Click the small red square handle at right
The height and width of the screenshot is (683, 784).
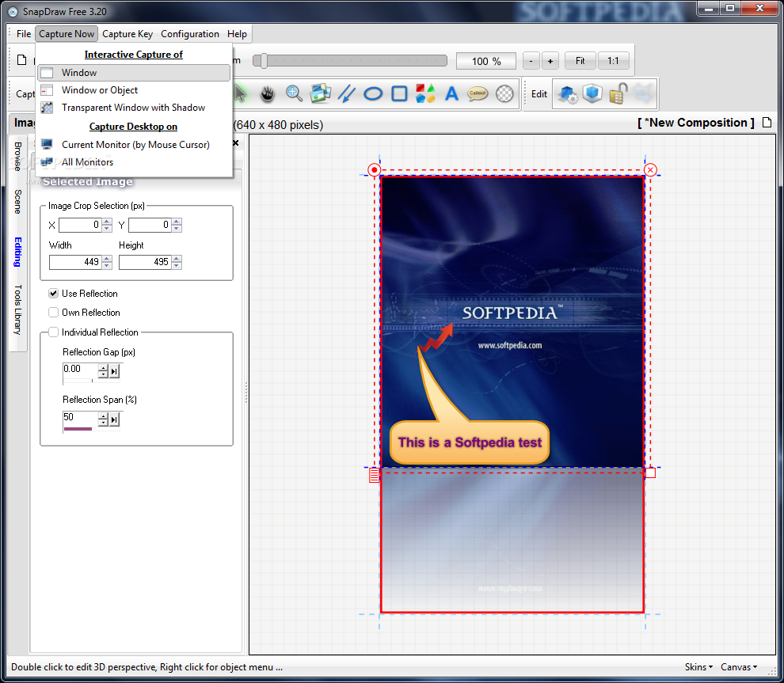coord(650,472)
